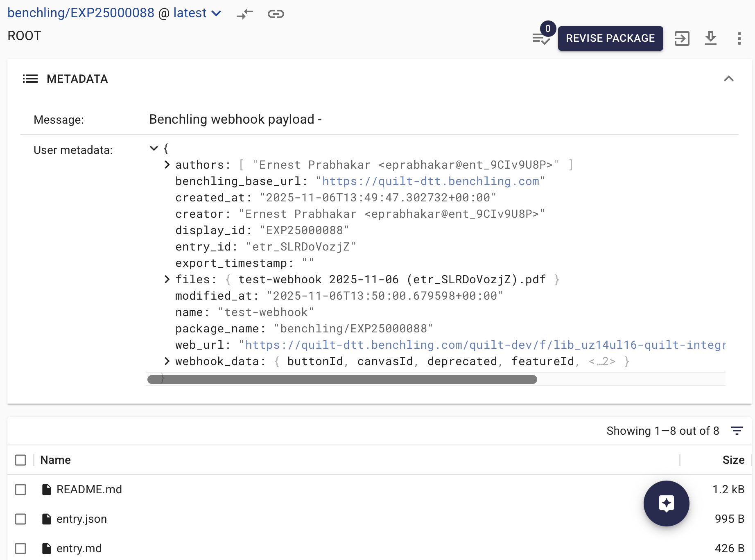
Task: Click the modified_at timestamp value
Action: [x=385, y=296]
